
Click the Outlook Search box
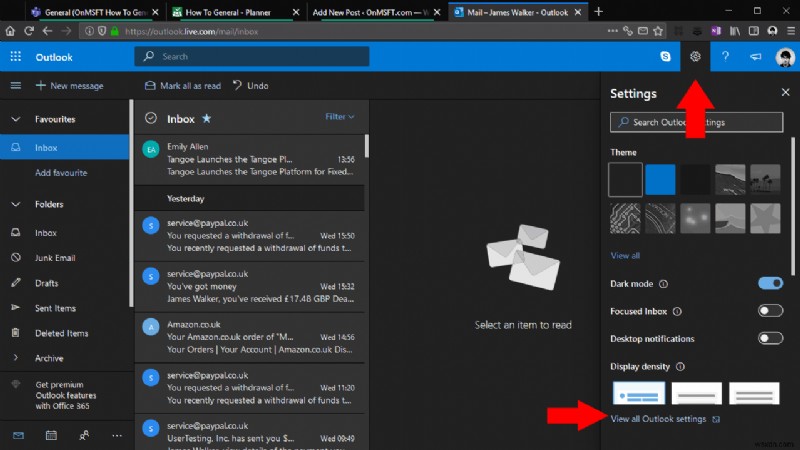coord(252,57)
